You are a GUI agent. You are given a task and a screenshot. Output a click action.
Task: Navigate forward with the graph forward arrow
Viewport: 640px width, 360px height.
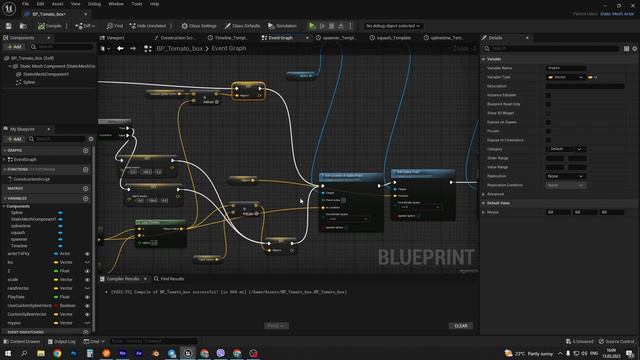[x=133, y=49]
